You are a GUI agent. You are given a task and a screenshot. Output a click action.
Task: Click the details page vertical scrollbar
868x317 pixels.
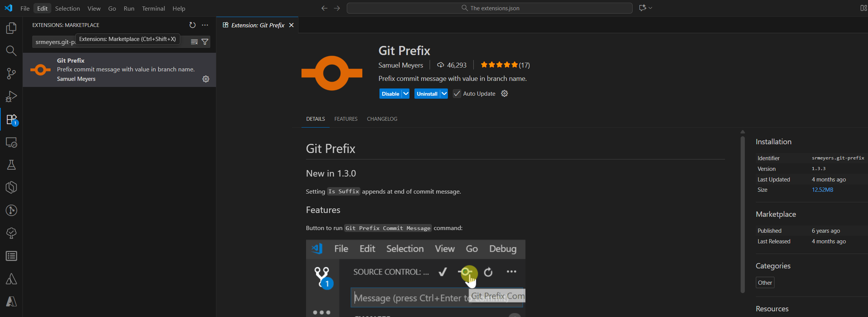743,214
